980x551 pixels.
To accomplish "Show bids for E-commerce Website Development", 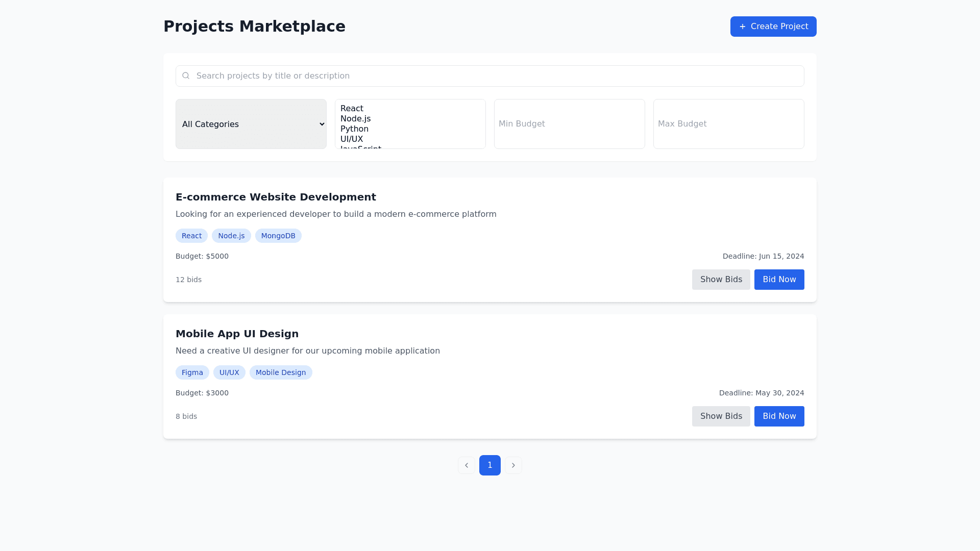I will [721, 280].
